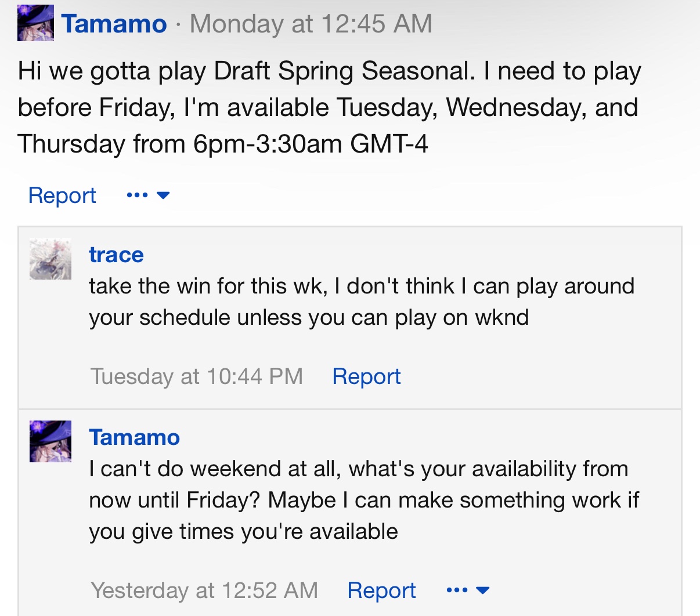Visit Tamamo's profile from the post header name

click(x=114, y=24)
